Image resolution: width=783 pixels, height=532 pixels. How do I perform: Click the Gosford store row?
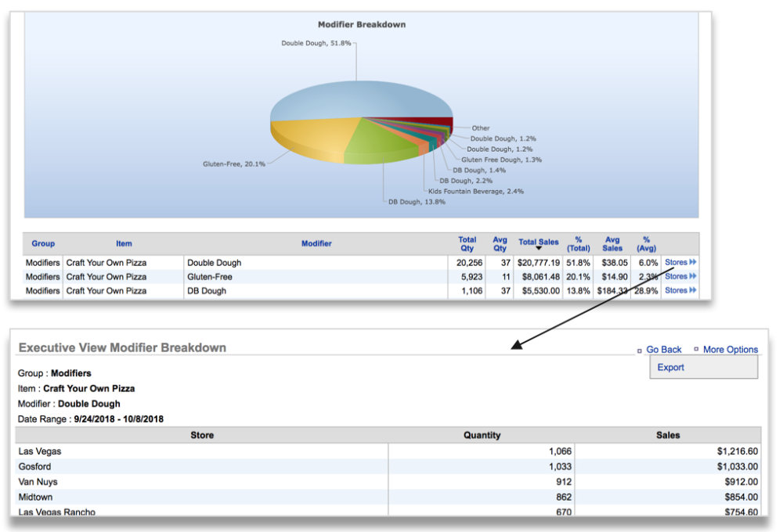tap(388, 466)
